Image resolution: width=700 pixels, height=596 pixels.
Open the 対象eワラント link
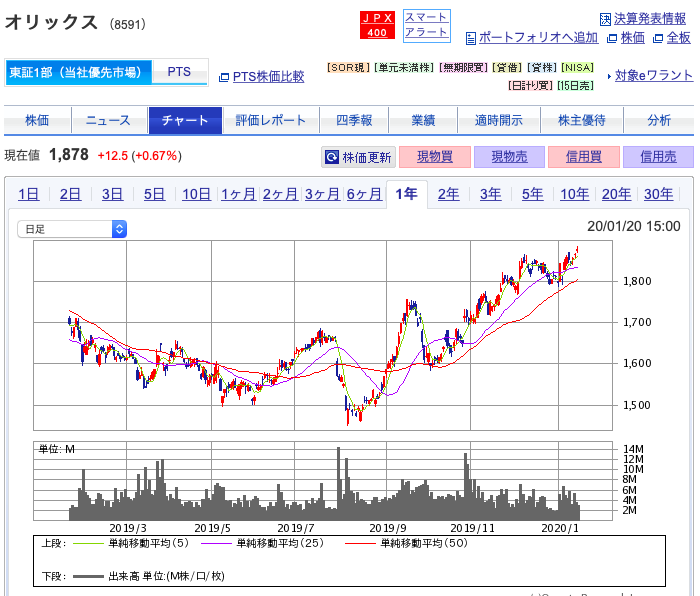pos(654,75)
